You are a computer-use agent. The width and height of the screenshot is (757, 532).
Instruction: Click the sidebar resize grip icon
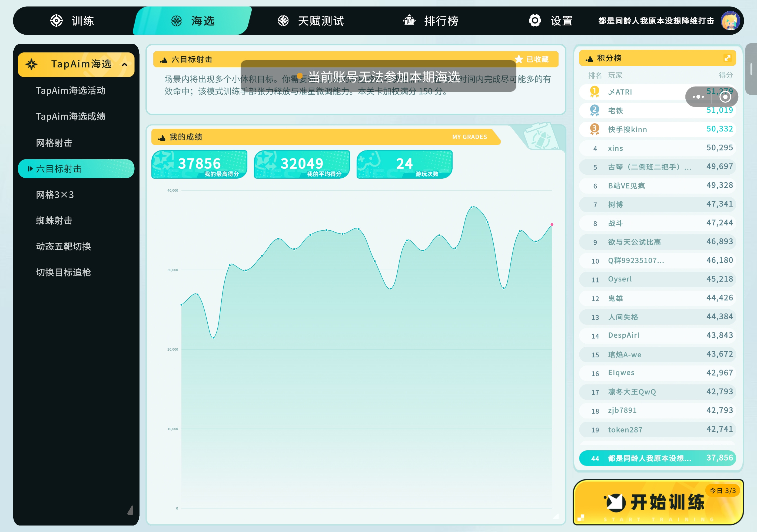pyautogui.click(x=130, y=510)
